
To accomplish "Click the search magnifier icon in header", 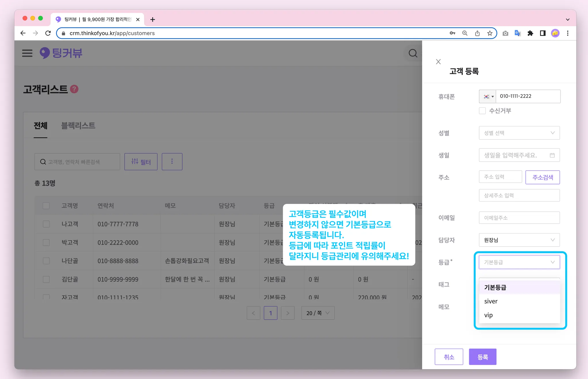I will point(413,53).
